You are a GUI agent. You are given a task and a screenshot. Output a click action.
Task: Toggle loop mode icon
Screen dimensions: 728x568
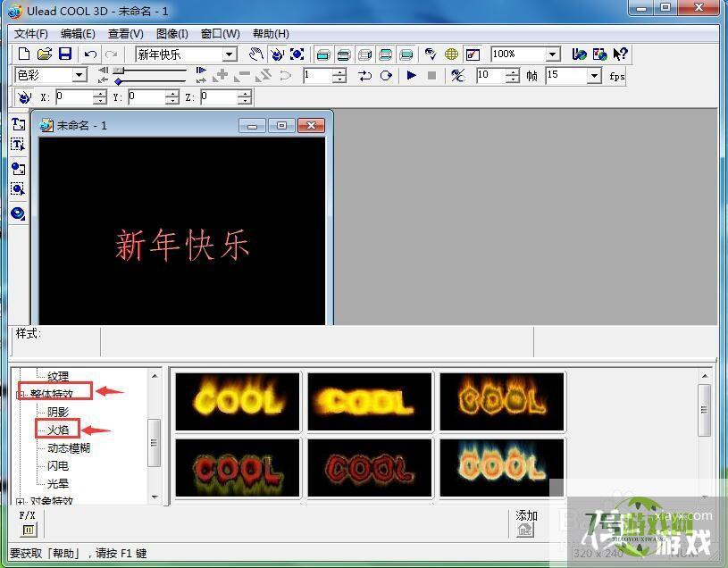click(386, 75)
